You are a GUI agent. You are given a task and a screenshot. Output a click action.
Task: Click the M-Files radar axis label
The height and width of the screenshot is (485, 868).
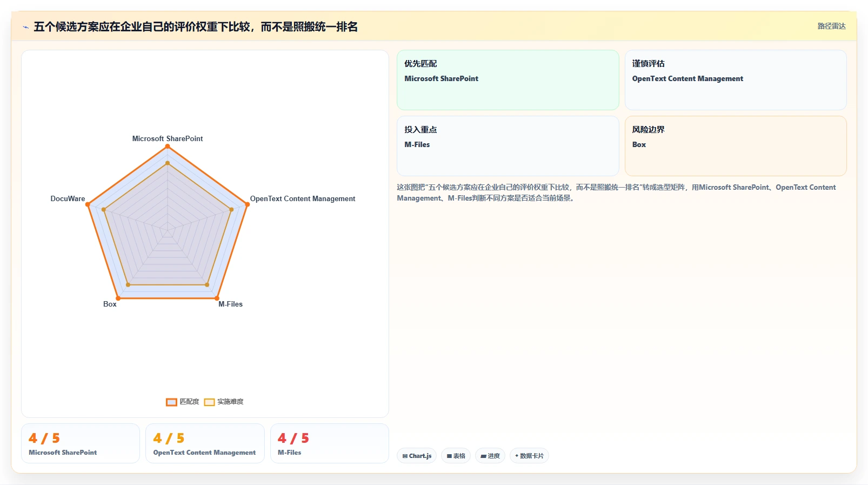[x=230, y=304]
